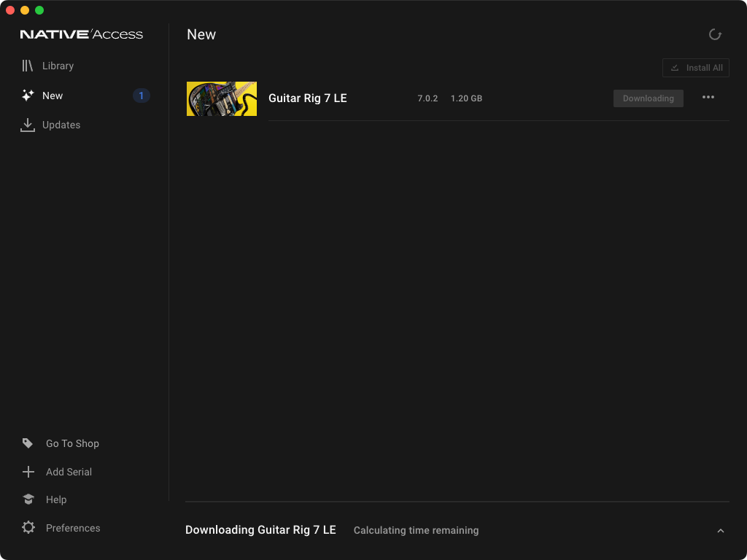Open the Library section

[58, 66]
